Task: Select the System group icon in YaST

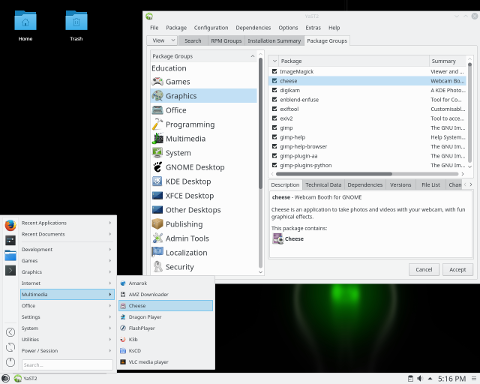Action: tap(157, 153)
